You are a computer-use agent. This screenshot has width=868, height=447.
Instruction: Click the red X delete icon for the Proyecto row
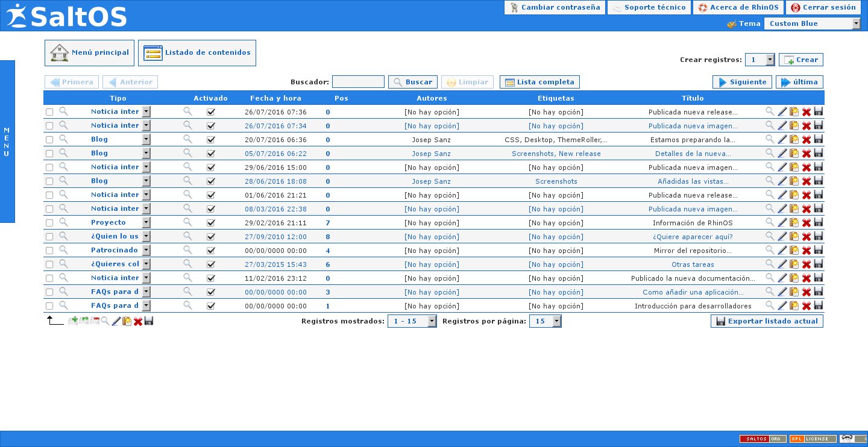pyautogui.click(x=806, y=223)
